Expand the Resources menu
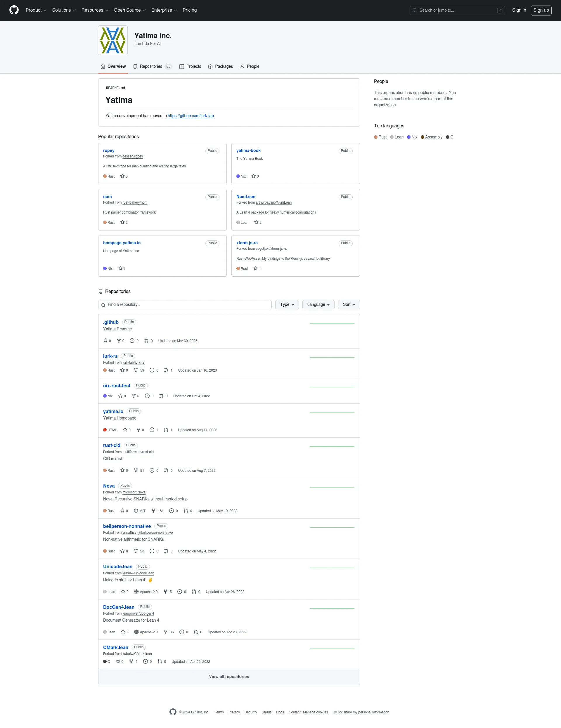 click(x=95, y=10)
